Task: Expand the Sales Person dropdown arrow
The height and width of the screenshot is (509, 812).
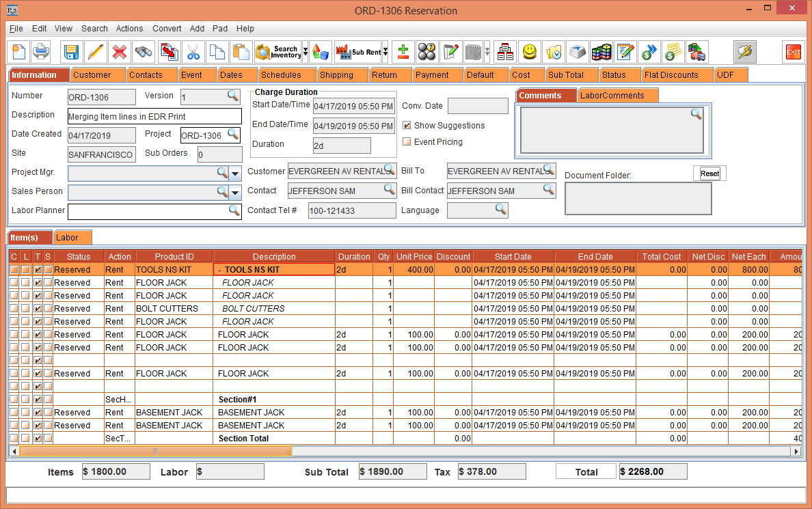Action: (235, 193)
